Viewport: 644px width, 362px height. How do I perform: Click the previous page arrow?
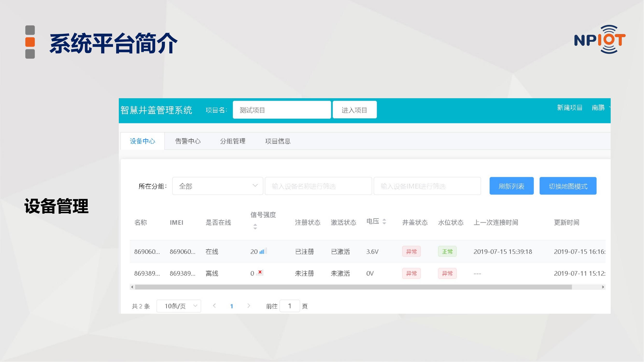click(x=214, y=306)
